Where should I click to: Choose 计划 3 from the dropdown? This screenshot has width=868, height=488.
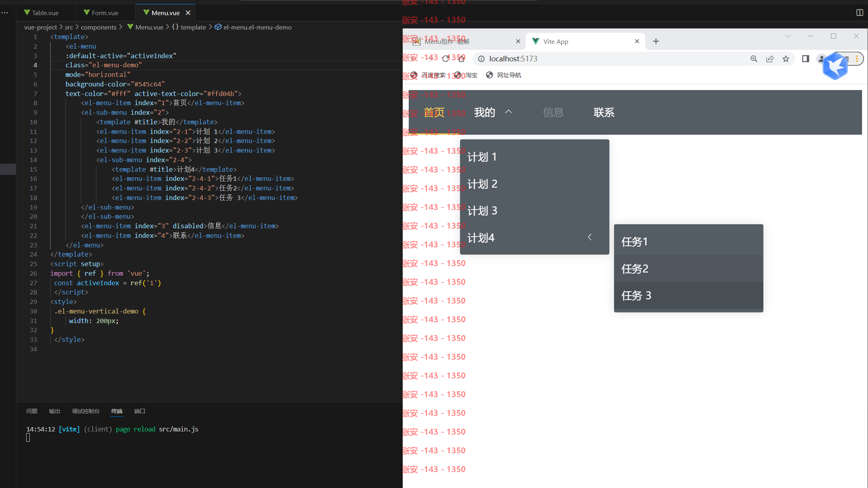(x=534, y=211)
